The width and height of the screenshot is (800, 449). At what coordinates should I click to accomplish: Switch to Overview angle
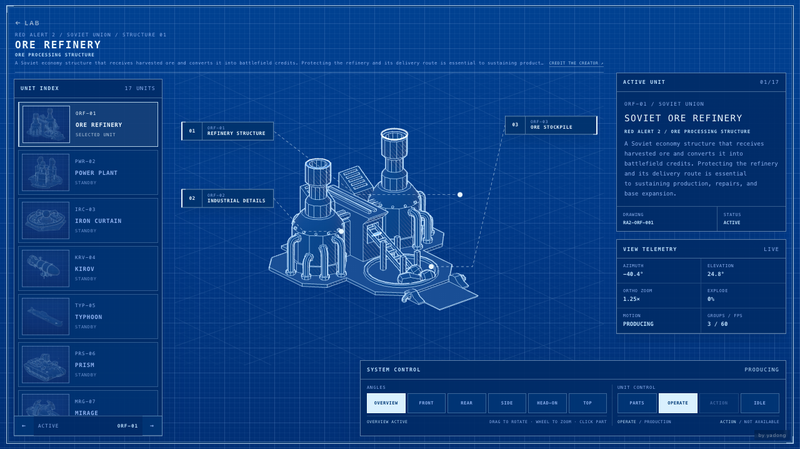386,403
